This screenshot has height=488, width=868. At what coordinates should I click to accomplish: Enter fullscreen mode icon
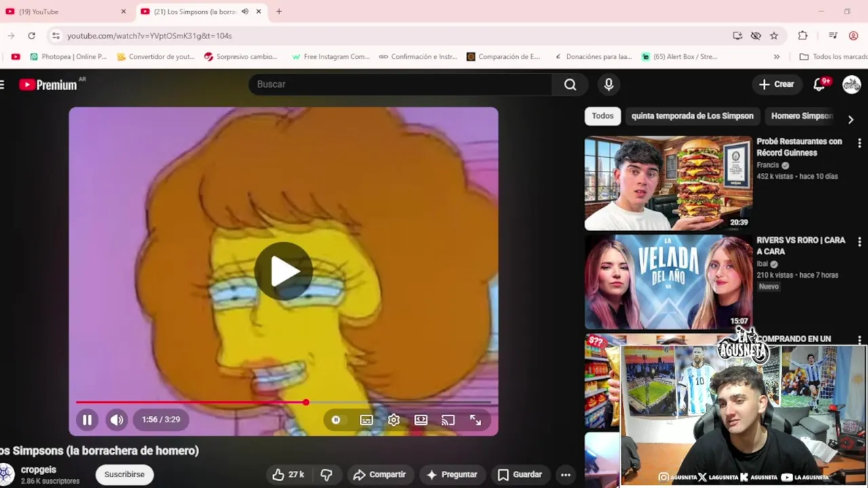click(x=475, y=420)
